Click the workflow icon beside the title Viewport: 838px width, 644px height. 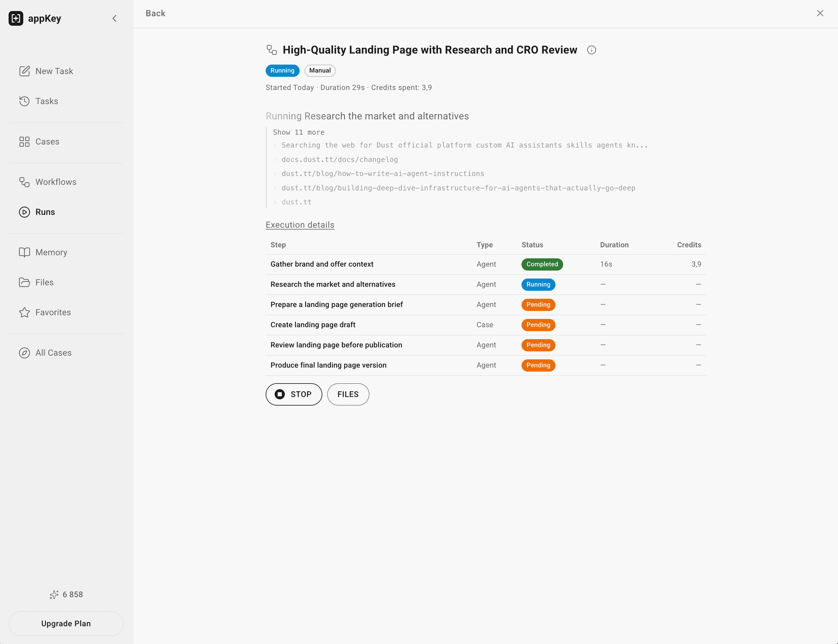pos(272,50)
